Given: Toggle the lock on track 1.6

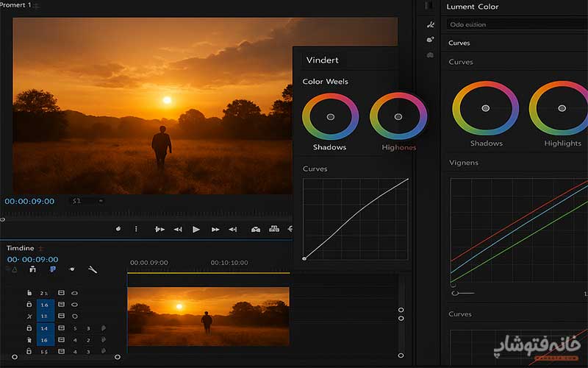Looking at the screenshot, I should pyautogui.click(x=29, y=304).
